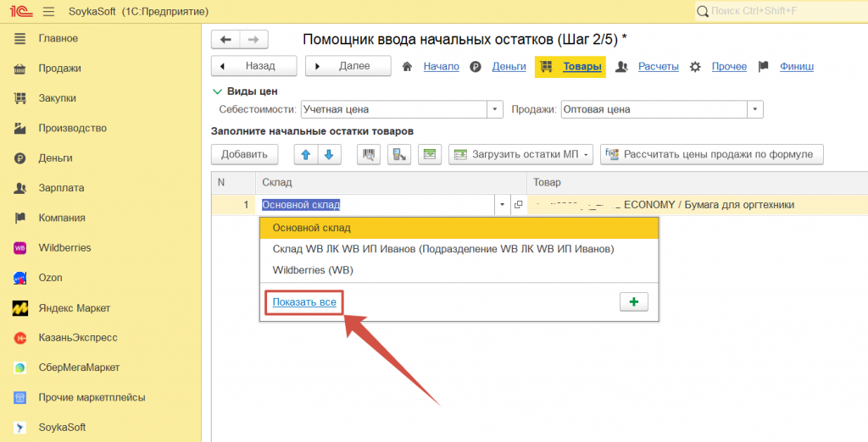
Task: Click the barcode scanner toolbar icon
Action: pos(369,154)
